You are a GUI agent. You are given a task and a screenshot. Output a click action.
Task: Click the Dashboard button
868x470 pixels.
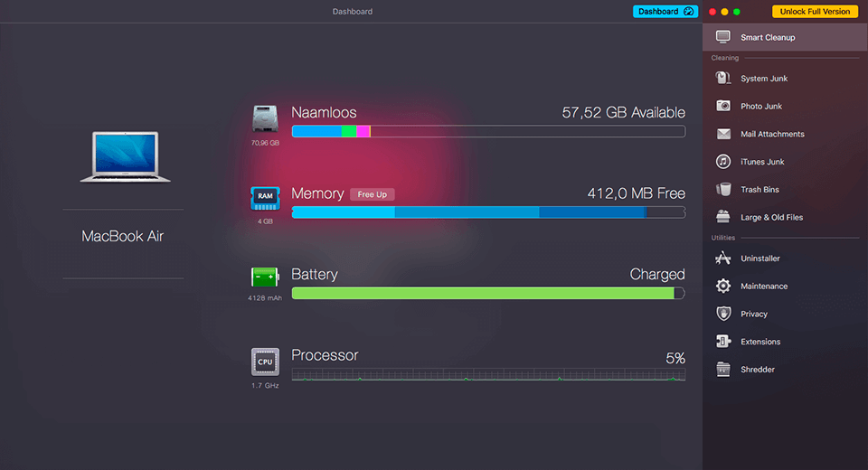tap(665, 12)
